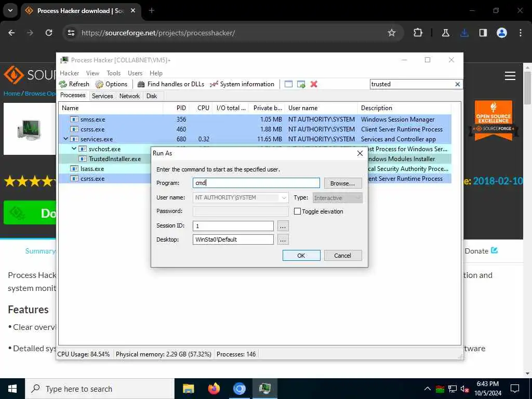Open the Donate link on SourceForge
The image size is (532, 399).
click(x=481, y=251)
